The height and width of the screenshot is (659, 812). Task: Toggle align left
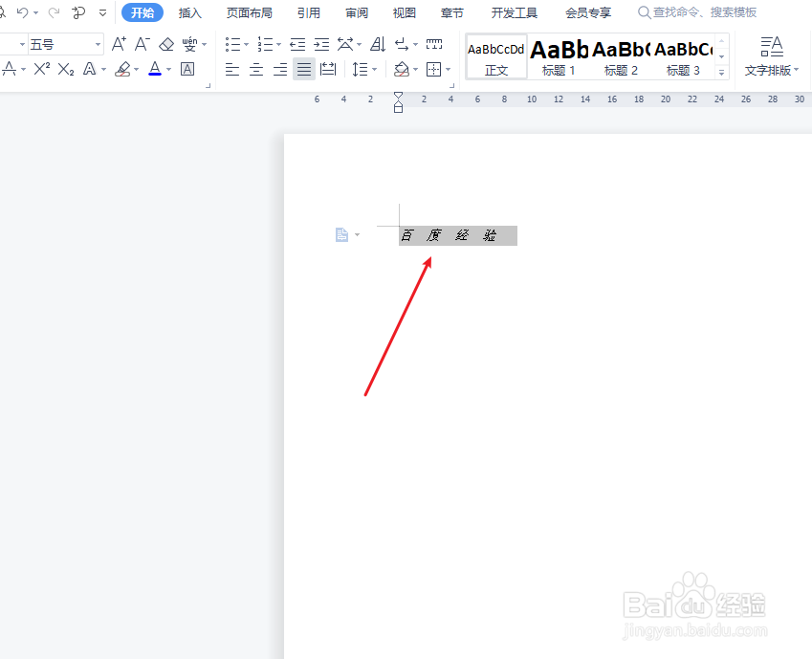232,69
